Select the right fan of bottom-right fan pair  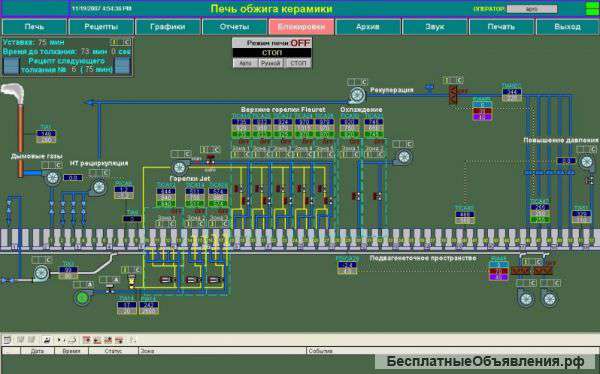coord(549,299)
